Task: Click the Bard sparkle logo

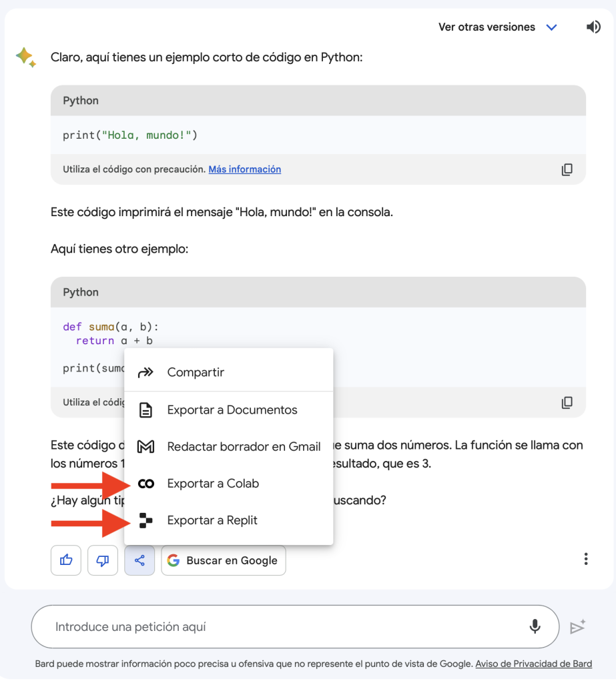Action: pyautogui.click(x=26, y=57)
